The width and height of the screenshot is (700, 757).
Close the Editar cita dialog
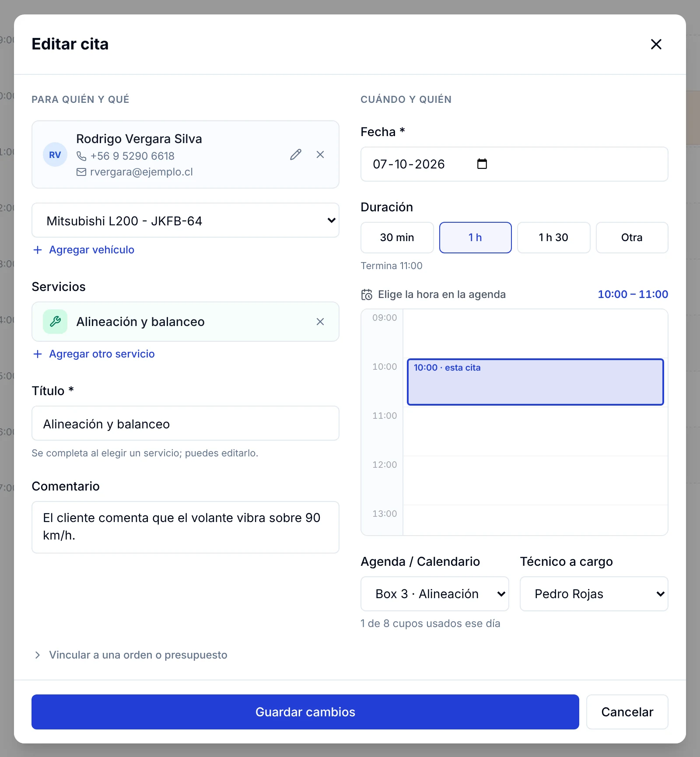point(656,44)
